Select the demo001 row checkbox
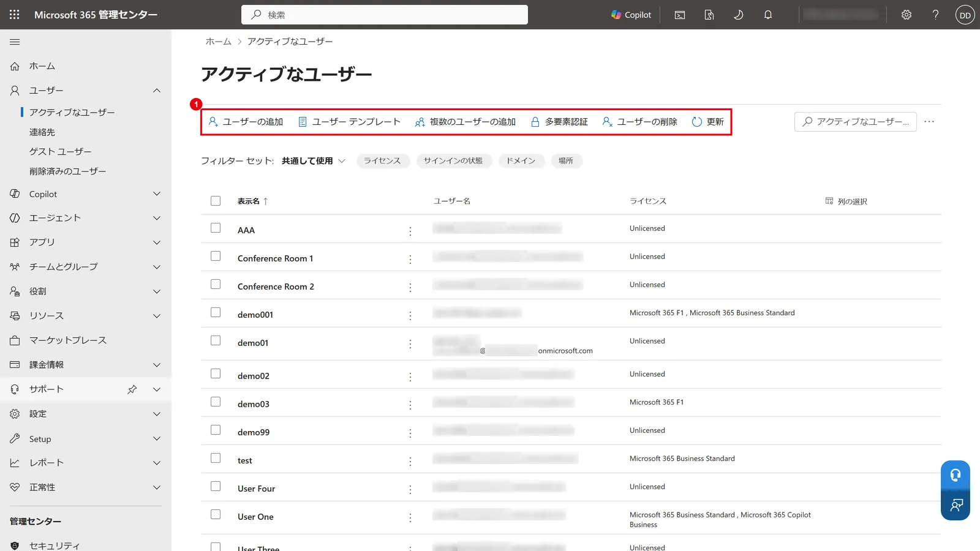Viewport: 980px width, 551px height. 216,312
